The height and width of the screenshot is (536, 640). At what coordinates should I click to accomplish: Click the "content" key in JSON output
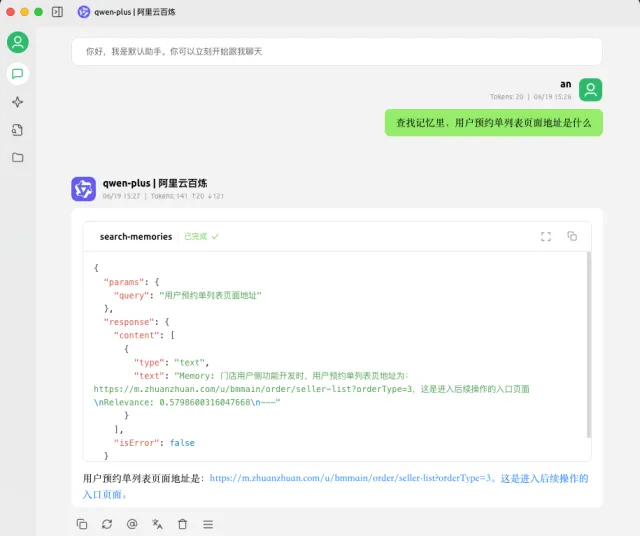click(x=136, y=335)
